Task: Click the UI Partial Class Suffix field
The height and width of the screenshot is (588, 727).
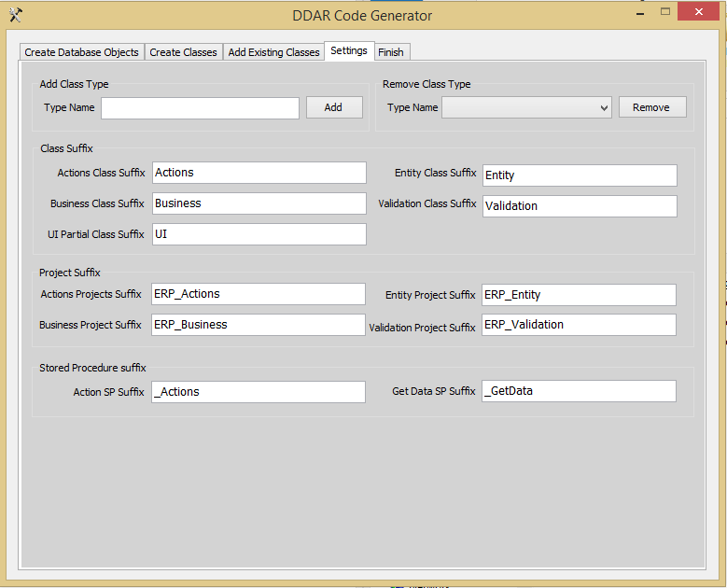Action: coord(259,234)
